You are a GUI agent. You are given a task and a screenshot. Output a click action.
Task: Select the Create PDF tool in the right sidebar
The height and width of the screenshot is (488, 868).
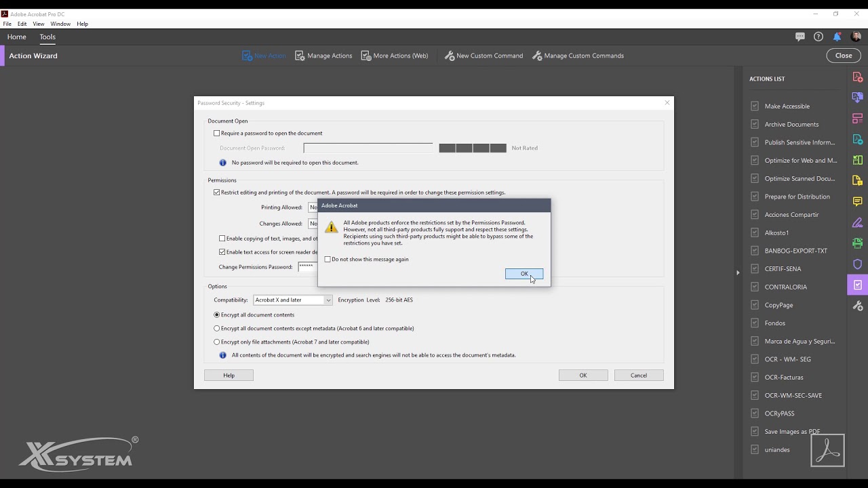pos(858,77)
